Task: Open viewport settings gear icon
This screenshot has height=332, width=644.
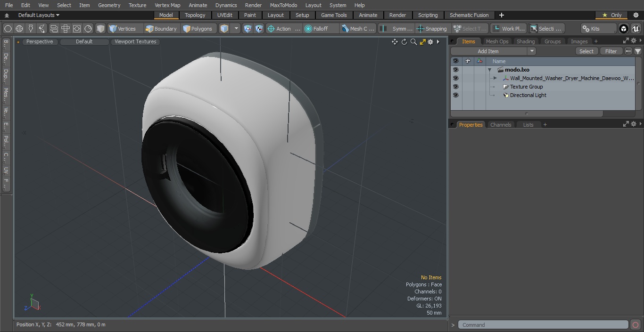Action: [x=430, y=42]
